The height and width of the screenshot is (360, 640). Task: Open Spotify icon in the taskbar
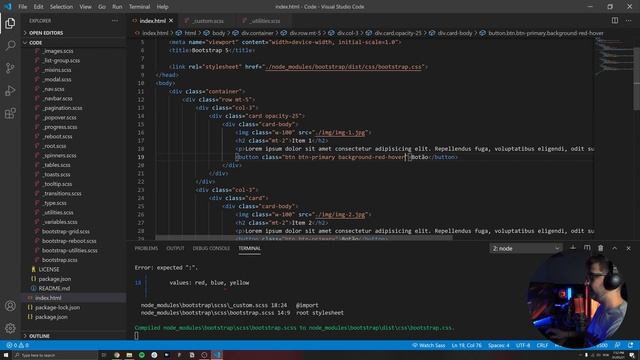(x=142, y=355)
